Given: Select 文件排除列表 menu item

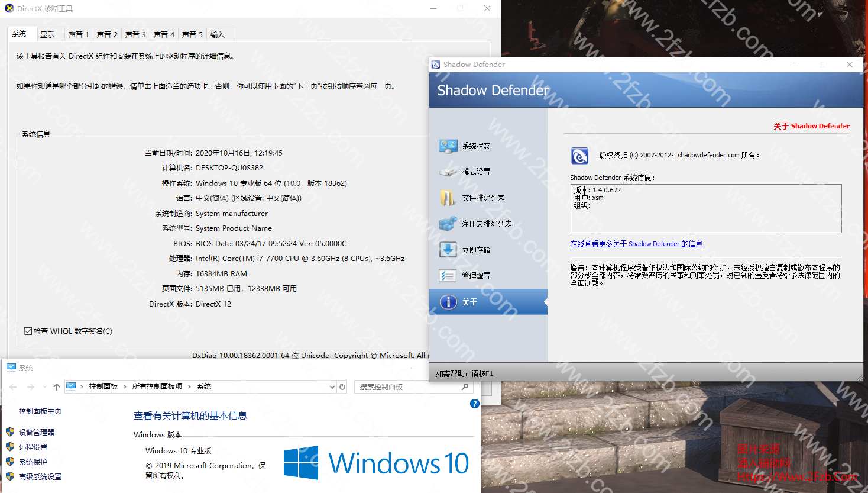Looking at the screenshot, I should 488,198.
